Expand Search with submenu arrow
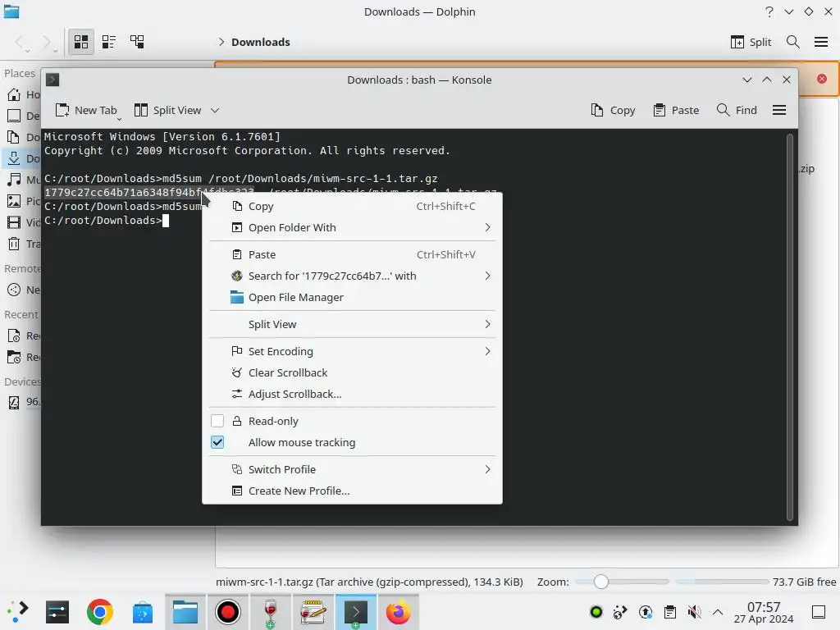840x630 pixels. 487,276
